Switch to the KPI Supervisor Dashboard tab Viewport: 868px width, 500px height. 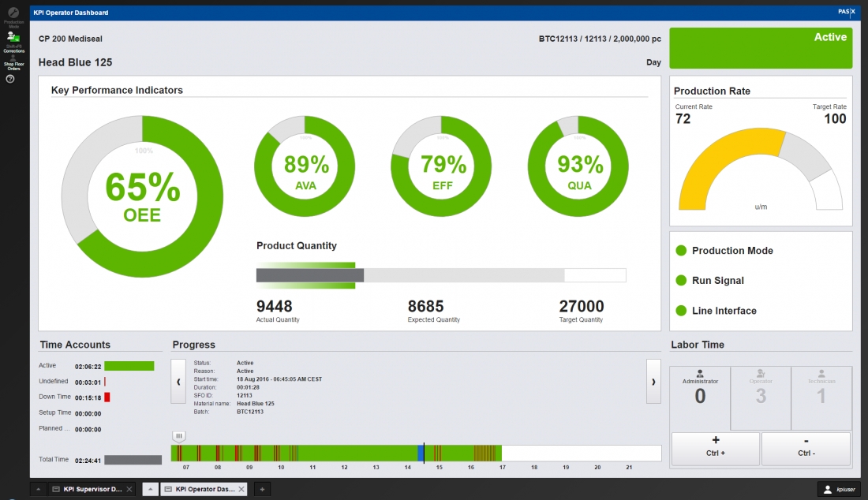tap(87, 489)
